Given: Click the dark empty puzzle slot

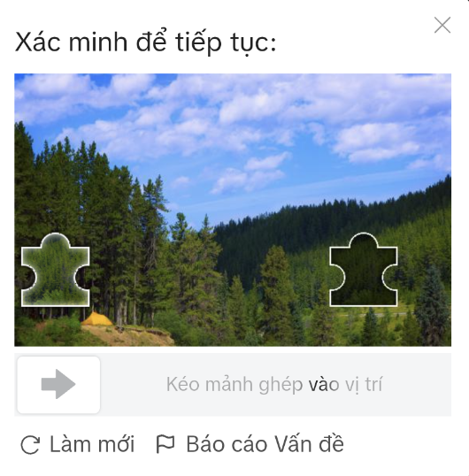Looking at the screenshot, I should click(364, 270).
